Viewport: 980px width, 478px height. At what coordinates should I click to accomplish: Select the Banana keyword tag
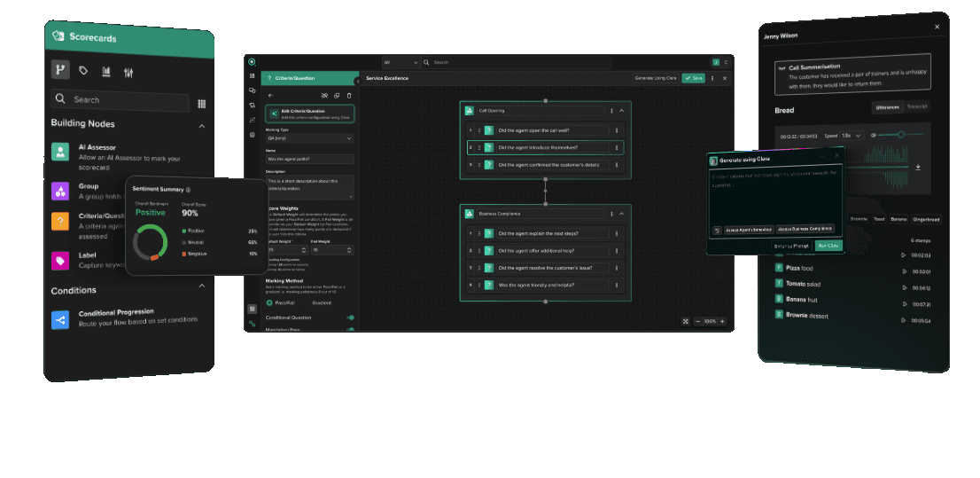[x=898, y=220]
